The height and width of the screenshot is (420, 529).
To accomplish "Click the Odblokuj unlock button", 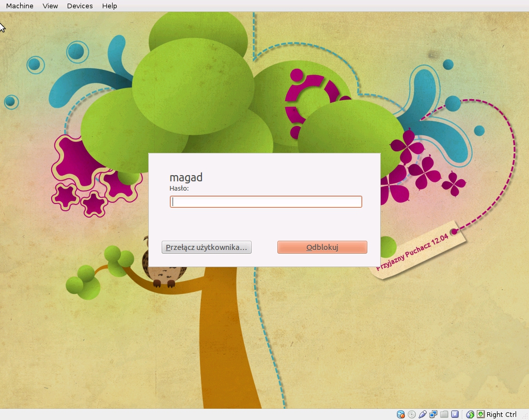I will tap(322, 247).
